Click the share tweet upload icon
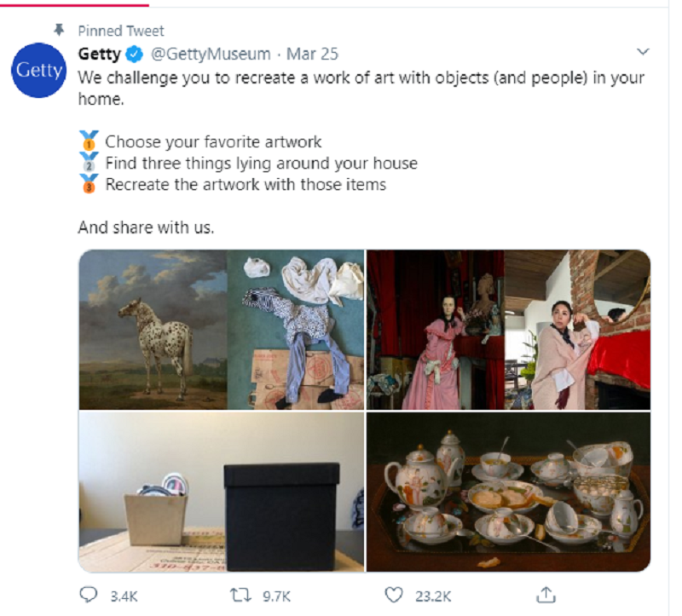This screenshot has width=682, height=616. (x=547, y=594)
